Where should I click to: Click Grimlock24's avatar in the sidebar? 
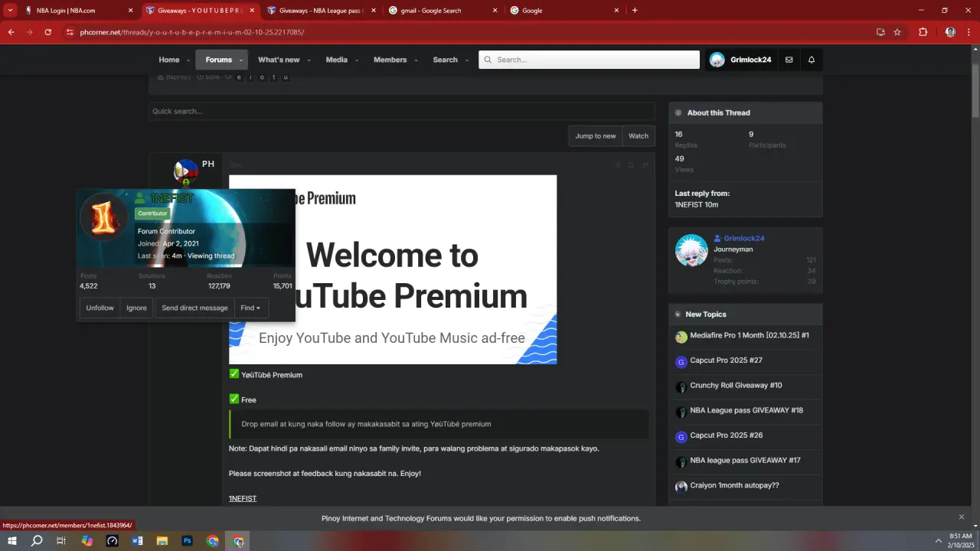click(x=691, y=250)
